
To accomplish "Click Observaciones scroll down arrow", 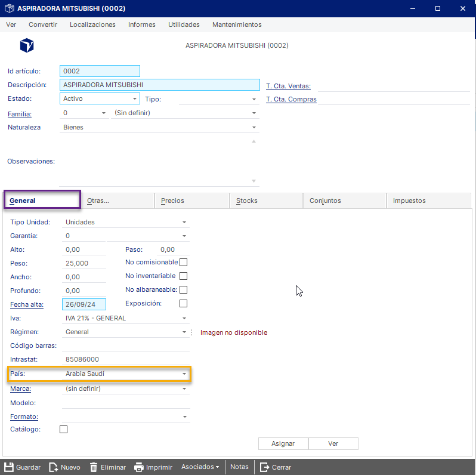I will click(x=254, y=181).
